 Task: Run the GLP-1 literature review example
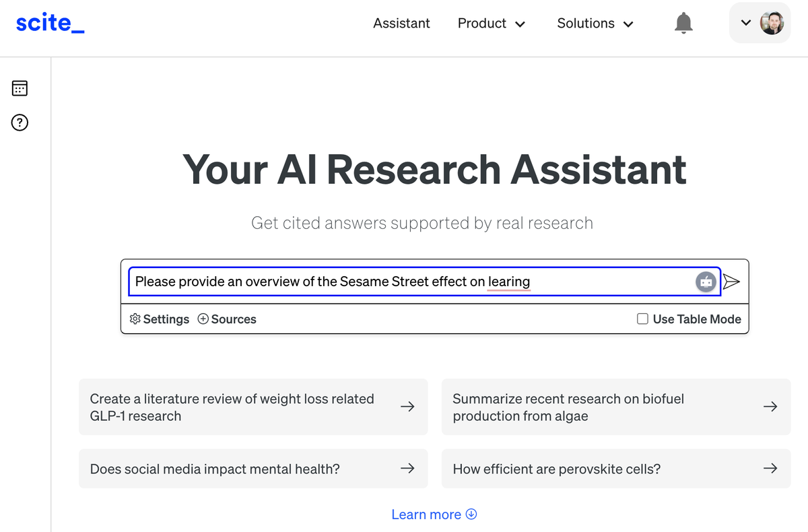[x=253, y=407]
